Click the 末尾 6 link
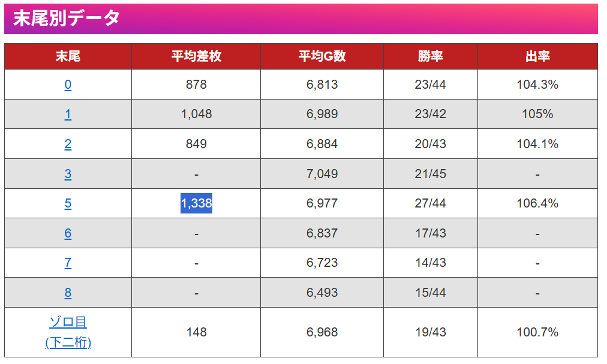Viewport: 607px width, 364px height. coord(68,233)
